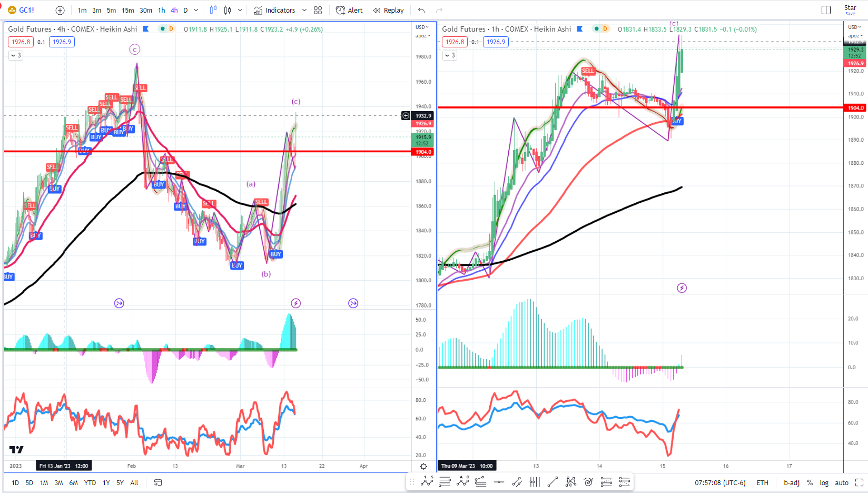
Task: Click the blue 1926.9 buy price on the 4h chart
Action: point(62,42)
